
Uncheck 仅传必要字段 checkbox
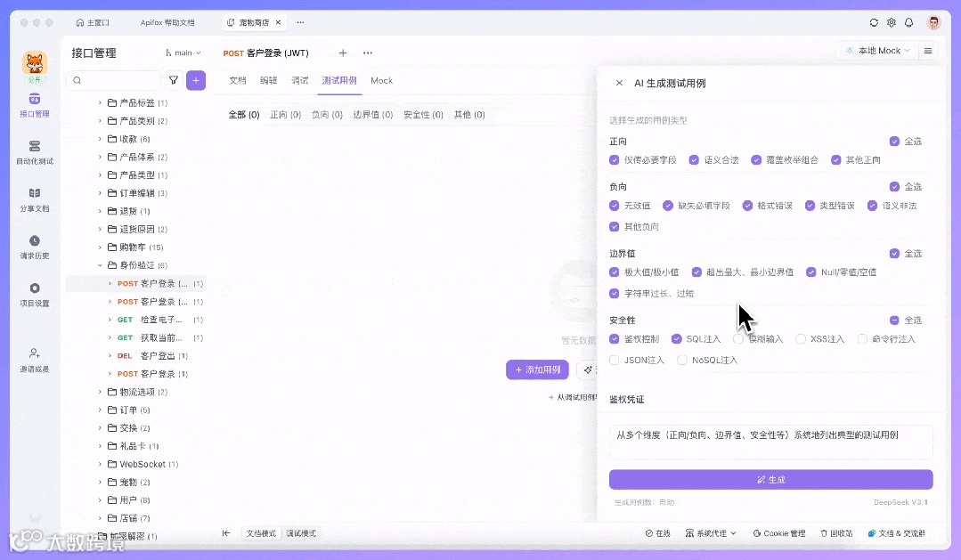(615, 160)
